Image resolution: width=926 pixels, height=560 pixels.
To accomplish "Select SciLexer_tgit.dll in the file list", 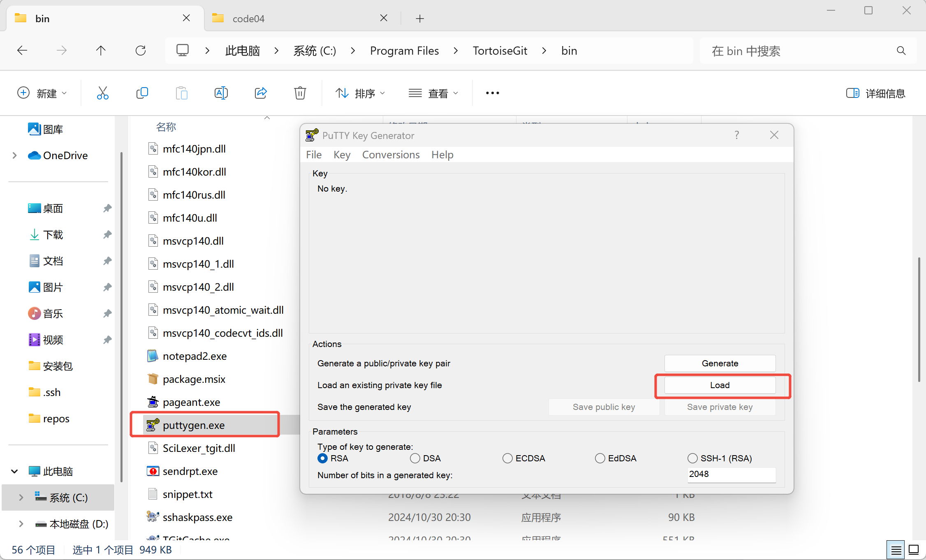I will [x=199, y=448].
